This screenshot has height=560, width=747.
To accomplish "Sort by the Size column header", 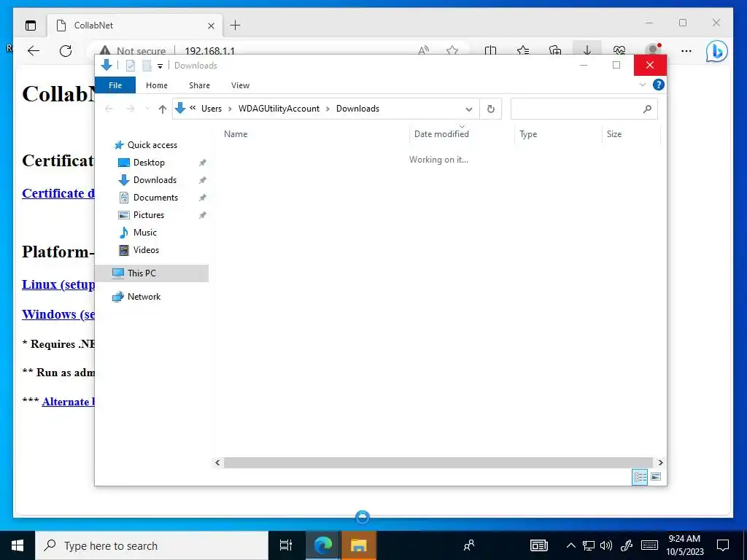I will click(x=631, y=134).
